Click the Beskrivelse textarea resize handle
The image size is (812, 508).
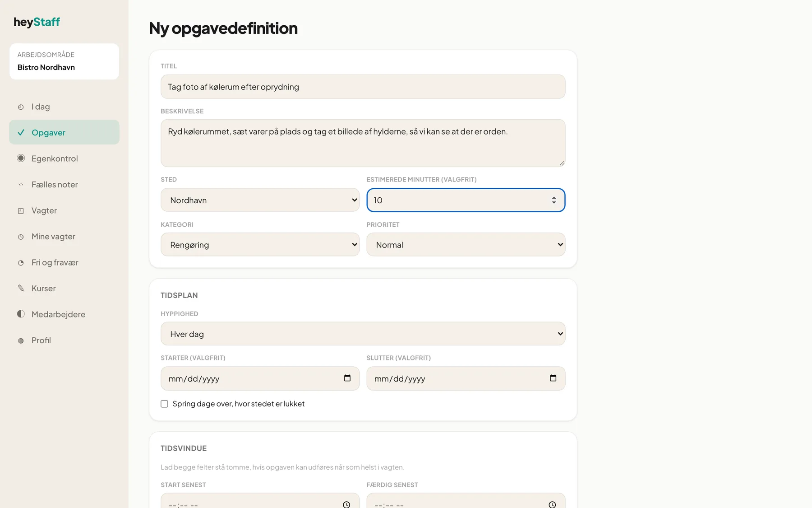click(x=562, y=163)
